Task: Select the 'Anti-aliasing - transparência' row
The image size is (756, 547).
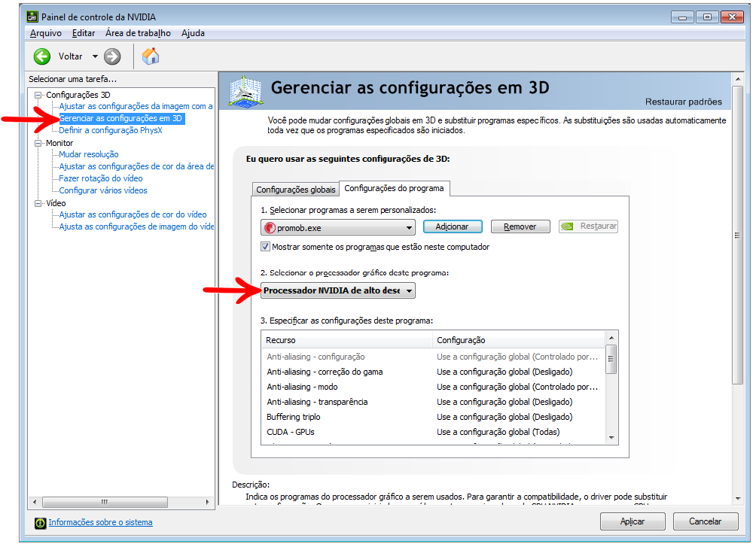Action: (433, 402)
